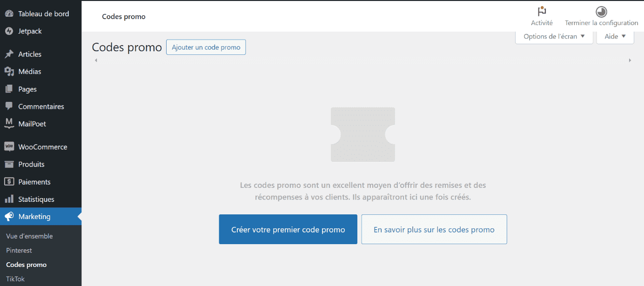The width and height of the screenshot is (644, 286).
Task: Click the right scroll arrow below Aide
Action: click(x=630, y=60)
